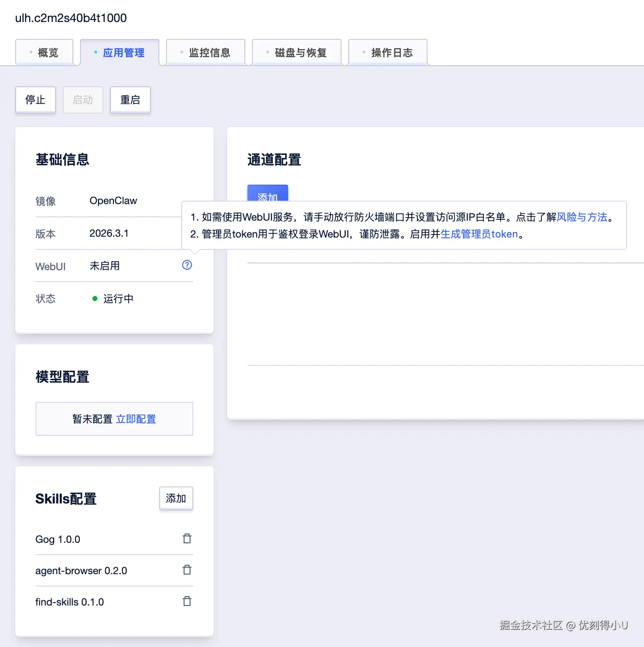Screen dimensions: 644x647
Task: Stop the instance with 停止 button
Action: tap(36, 100)
